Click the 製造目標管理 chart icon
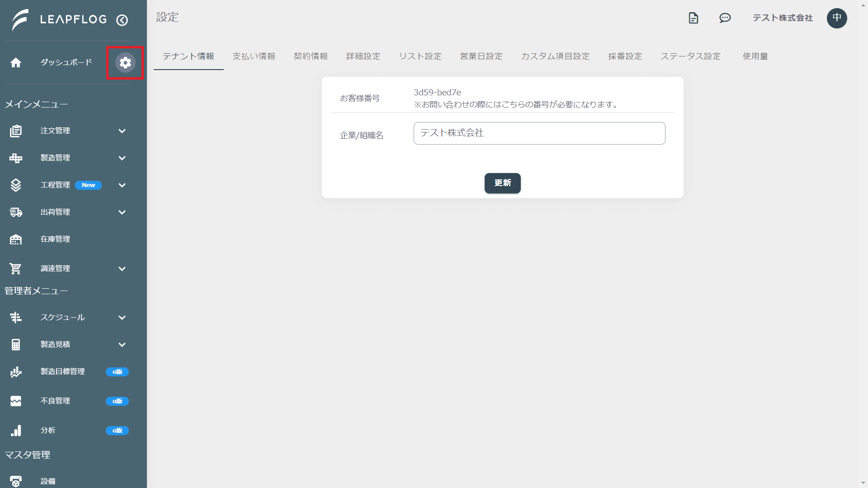 (16, 371)
